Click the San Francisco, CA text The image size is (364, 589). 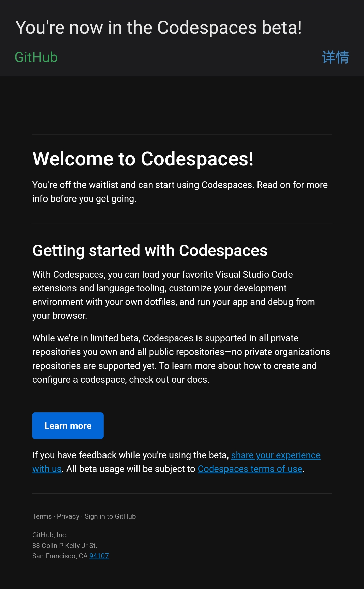60,556
